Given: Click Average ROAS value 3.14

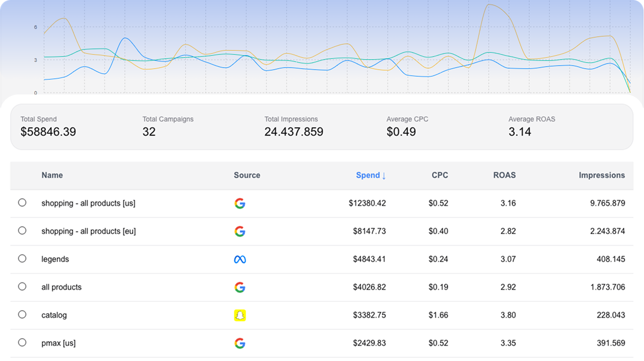Looking at the screenshot, I should pos(520,132).
